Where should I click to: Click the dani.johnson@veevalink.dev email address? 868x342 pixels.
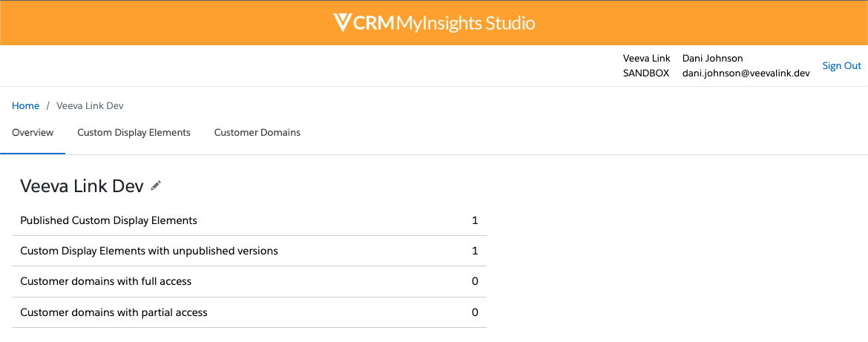pyautogui.click(x=746, y=73)
